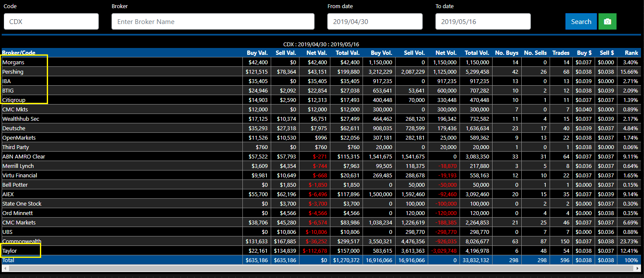
Task: Focus the Code input field containing CDX
Action: [x=51, y=21]
